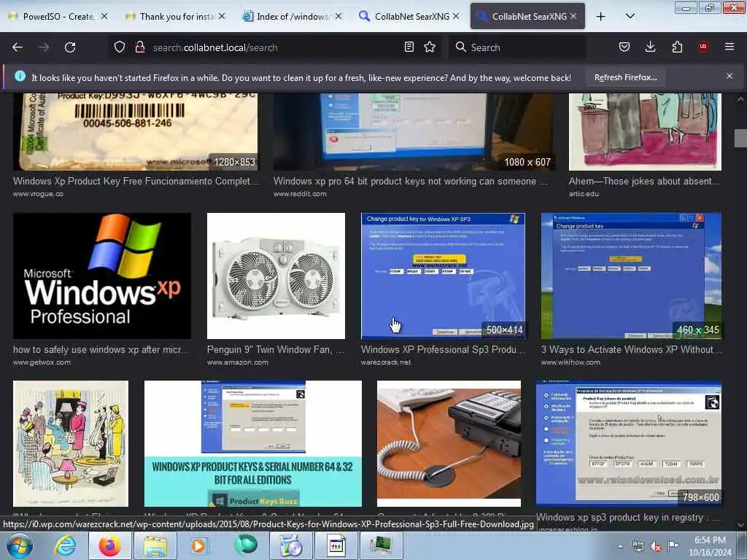Open Windows Media Player taskbar icon
The width and height of the screenshot is (747, 560).
click(x=198, y=545)
